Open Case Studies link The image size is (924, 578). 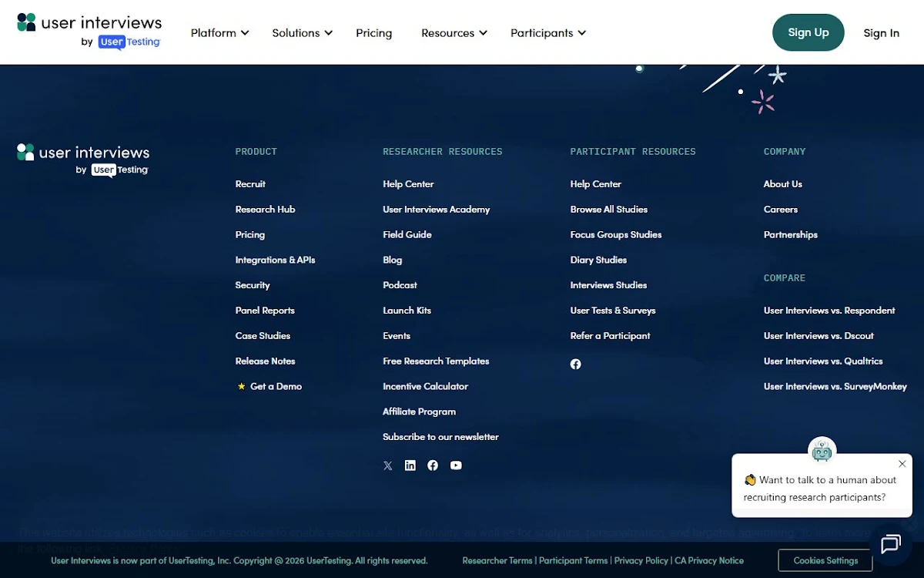point(263,336)
